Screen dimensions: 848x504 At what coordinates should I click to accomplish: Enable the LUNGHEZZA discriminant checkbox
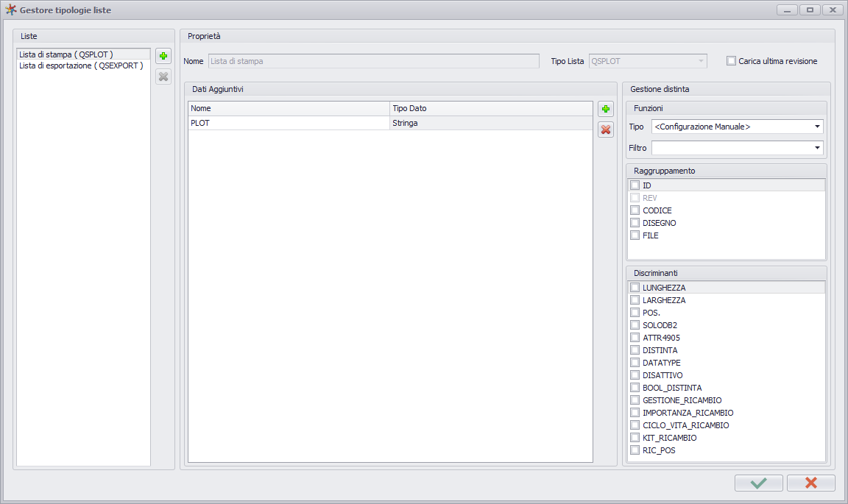click(x=635, y=288)
